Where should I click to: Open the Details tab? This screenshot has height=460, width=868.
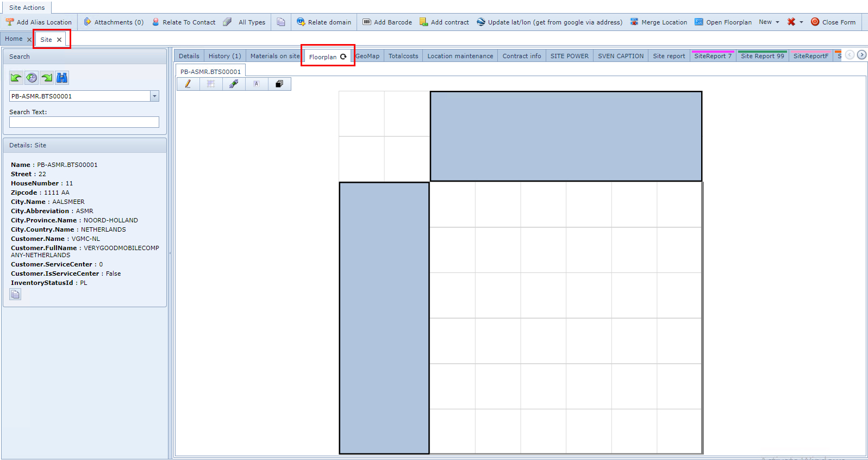pos(189,56)
